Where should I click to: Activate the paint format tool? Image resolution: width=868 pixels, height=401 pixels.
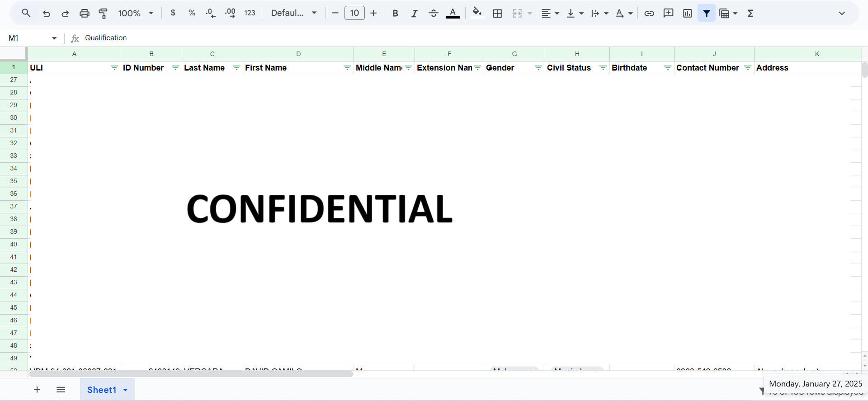[103, 13]
